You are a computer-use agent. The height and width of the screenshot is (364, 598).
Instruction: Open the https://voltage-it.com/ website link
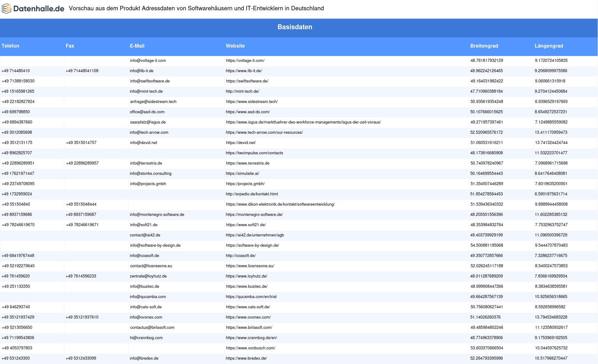point(245,61)
